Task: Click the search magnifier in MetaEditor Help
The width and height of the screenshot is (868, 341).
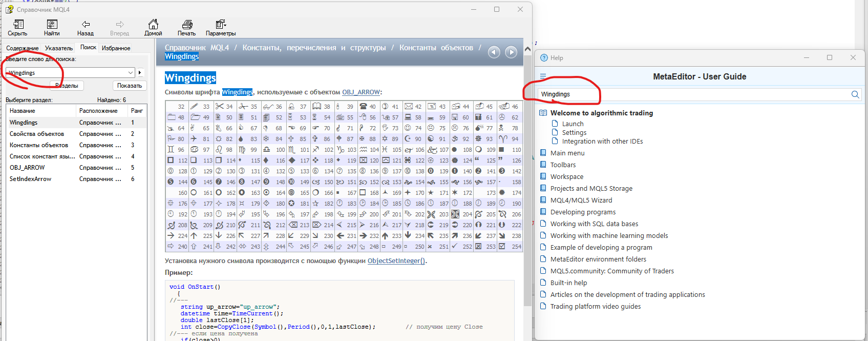Action: [855, 94]
